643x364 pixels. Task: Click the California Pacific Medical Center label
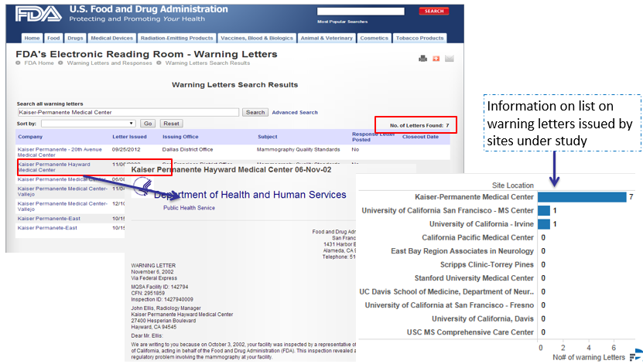pyautogui.click(x=477, y=237)
